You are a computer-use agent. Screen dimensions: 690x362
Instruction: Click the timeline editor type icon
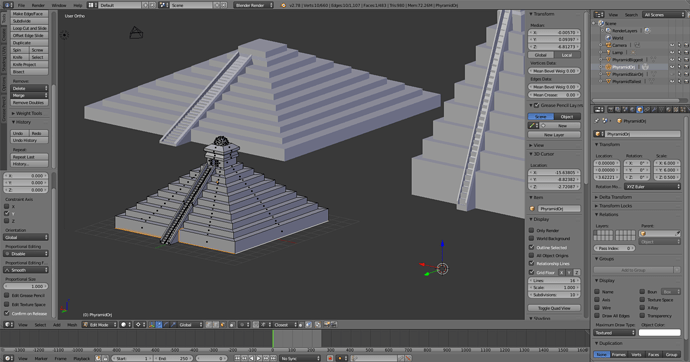pos(9,358)
